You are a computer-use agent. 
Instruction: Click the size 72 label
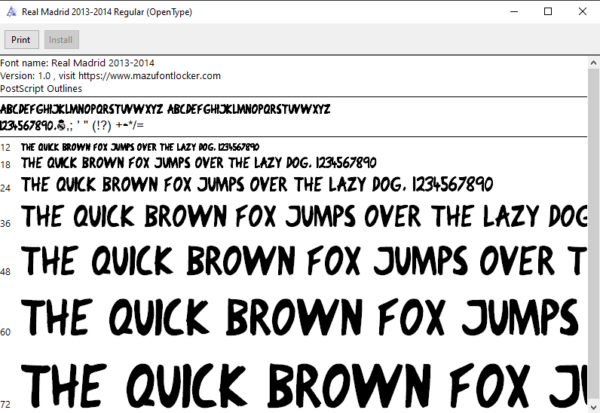(x=5, y=404)
